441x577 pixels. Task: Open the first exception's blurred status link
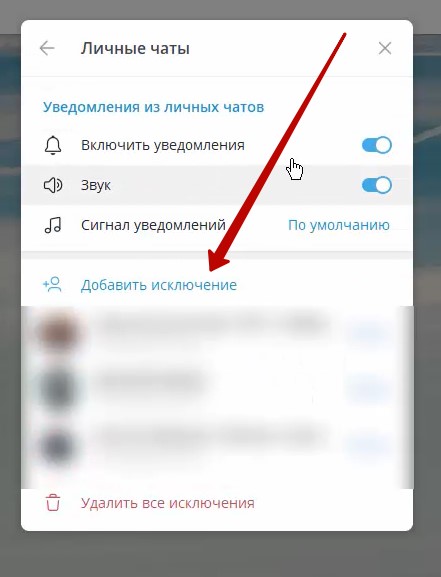click(x=368, y=333)
